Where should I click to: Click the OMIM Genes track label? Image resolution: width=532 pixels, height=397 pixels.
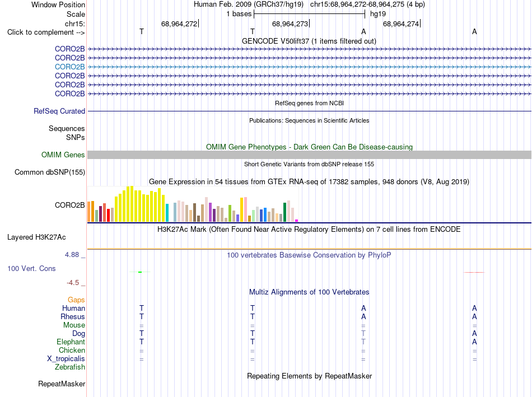[x=63, y=155]
